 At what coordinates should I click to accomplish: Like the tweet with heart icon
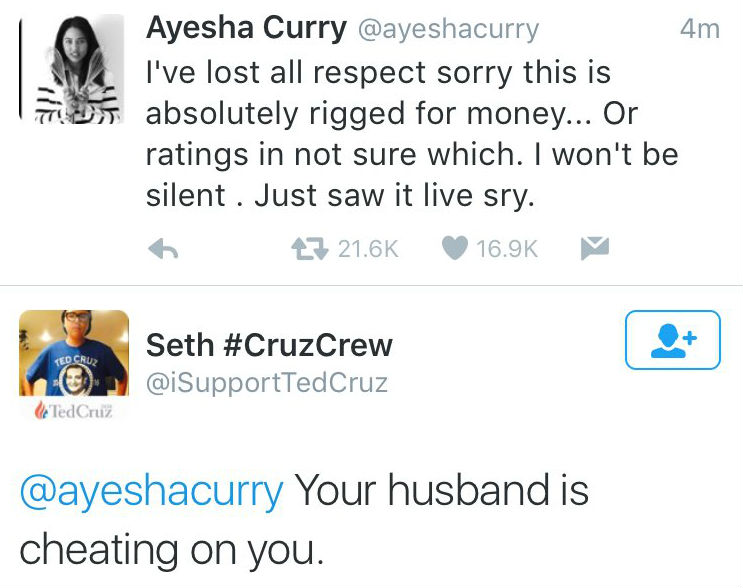(455, 249)
